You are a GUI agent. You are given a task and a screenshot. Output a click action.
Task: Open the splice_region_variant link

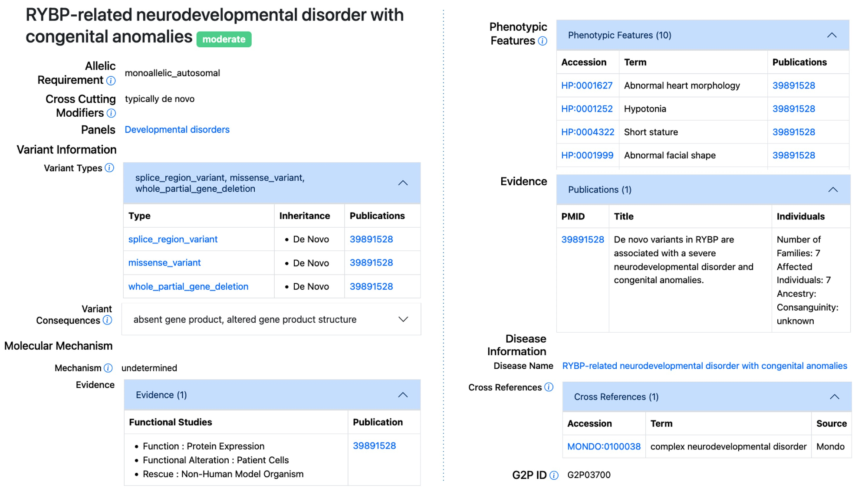tap(173, 239)
